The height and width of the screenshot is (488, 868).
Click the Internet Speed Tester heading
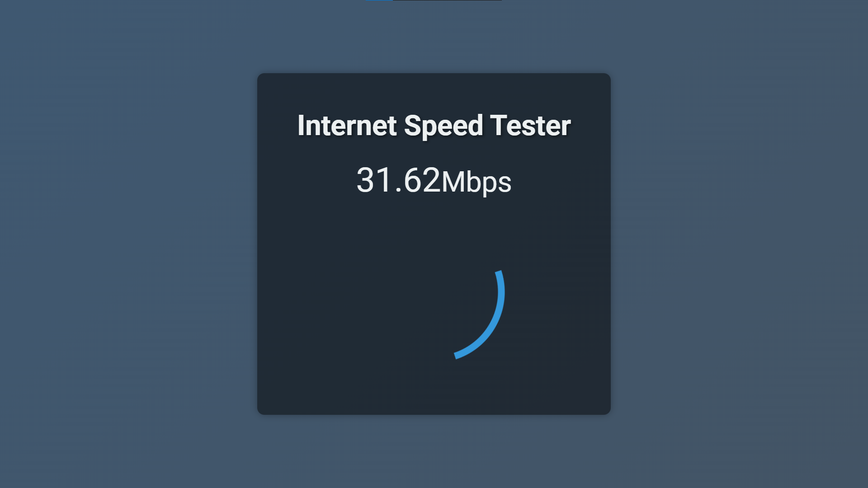point(434,126)
